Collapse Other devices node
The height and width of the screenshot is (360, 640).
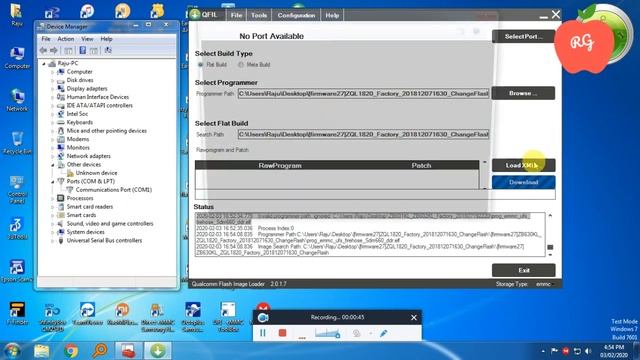pyautogui.click(x=52, y=165)
